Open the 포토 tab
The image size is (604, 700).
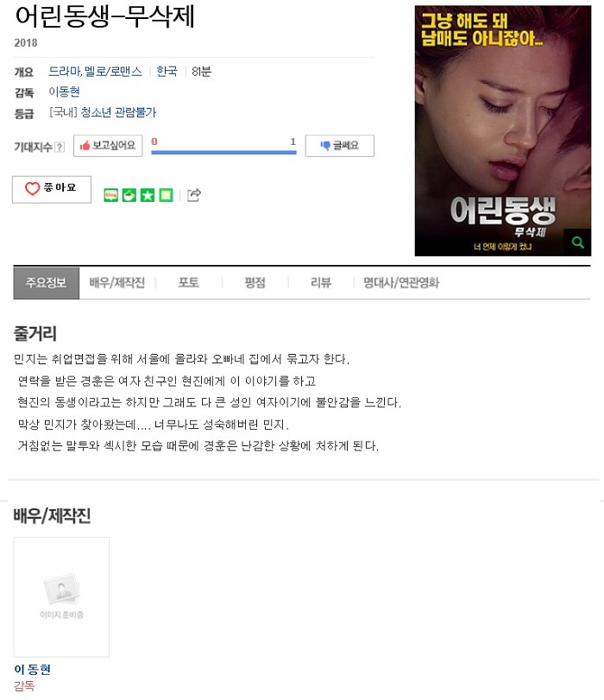(x=188, y=282)
